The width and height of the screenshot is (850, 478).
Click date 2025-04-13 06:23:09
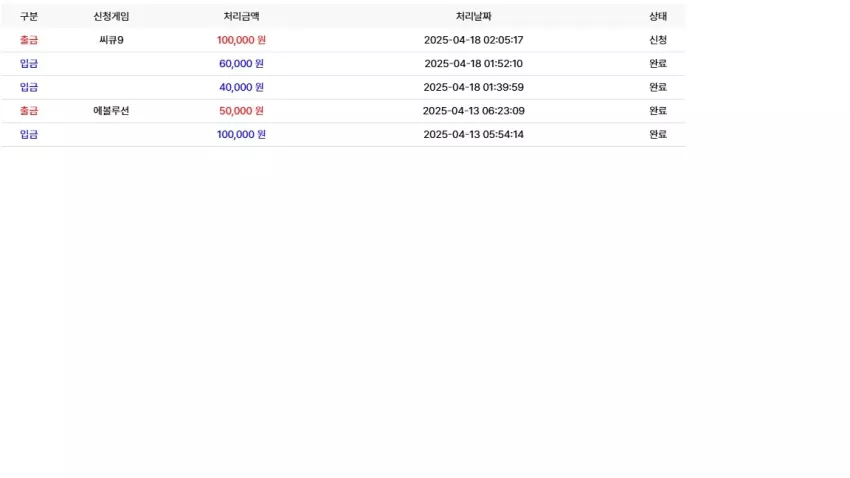[473, 111]
